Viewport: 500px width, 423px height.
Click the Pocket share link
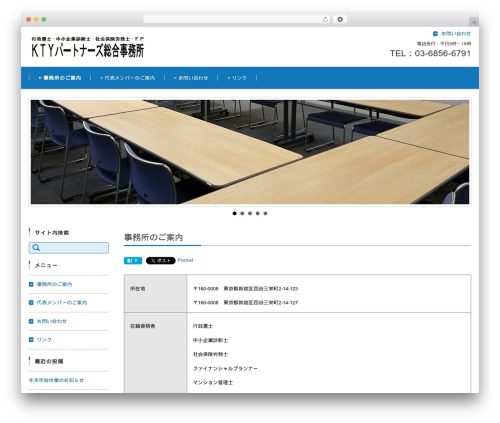185,260
